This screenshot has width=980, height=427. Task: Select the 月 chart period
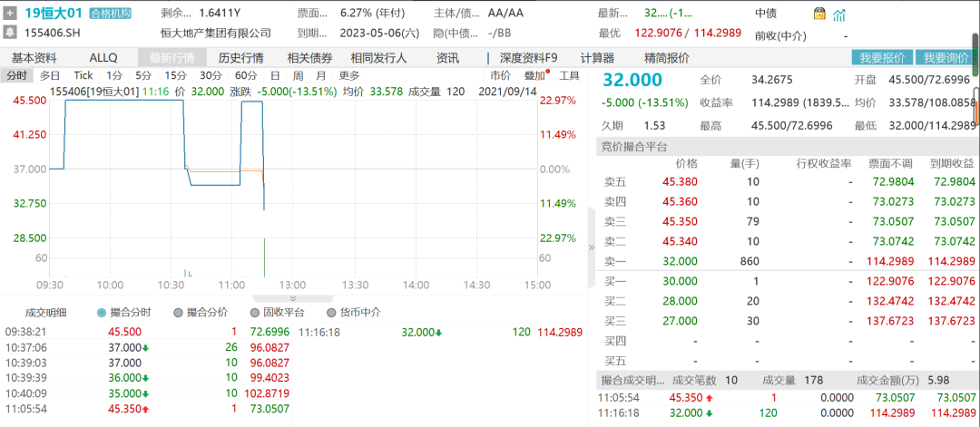click(320, 75)
